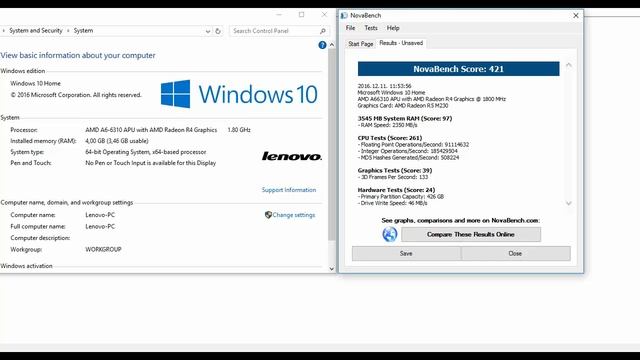Click the Close button in NovaBench results
This screenshot has width=640, height=360.
point(516,253)
